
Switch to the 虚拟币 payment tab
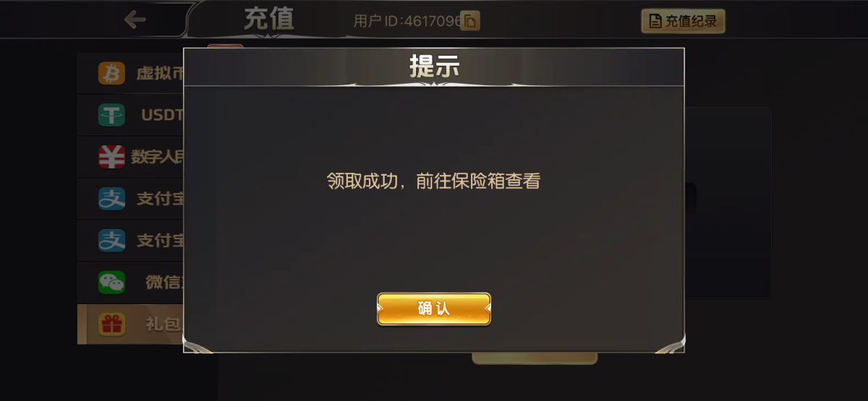pyautogui.click(x=131, y=73)
